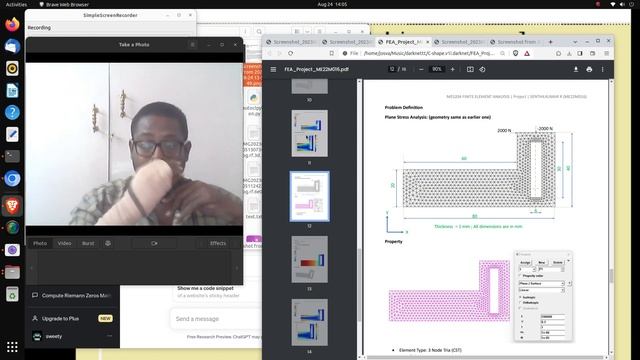
Task: Open the Effects selector in camera app
Action: pyautogui.click(x=218, y=243)
